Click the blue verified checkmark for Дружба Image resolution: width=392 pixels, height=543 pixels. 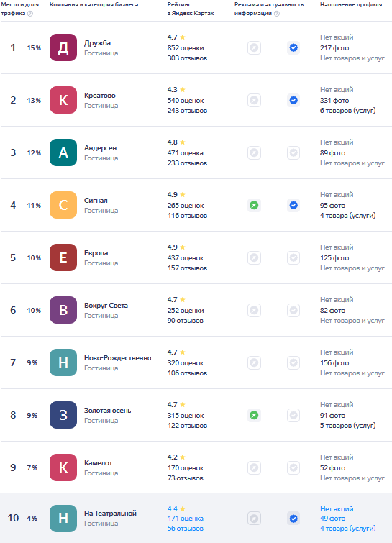click(x=293, y=47)
